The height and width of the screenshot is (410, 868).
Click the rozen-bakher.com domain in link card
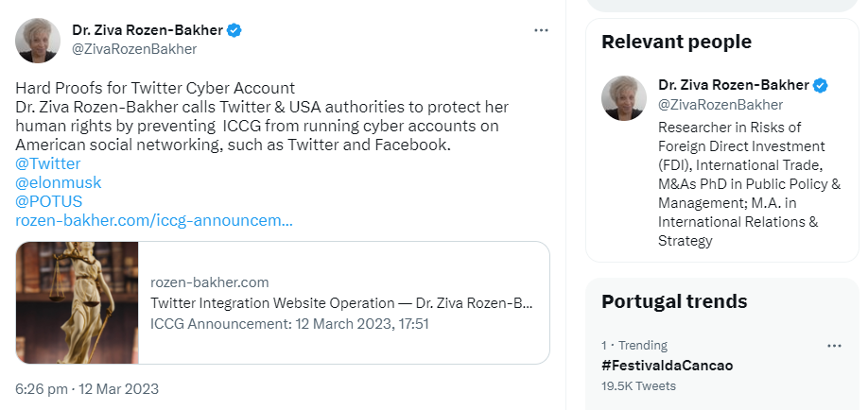click(x=210, y=282)
